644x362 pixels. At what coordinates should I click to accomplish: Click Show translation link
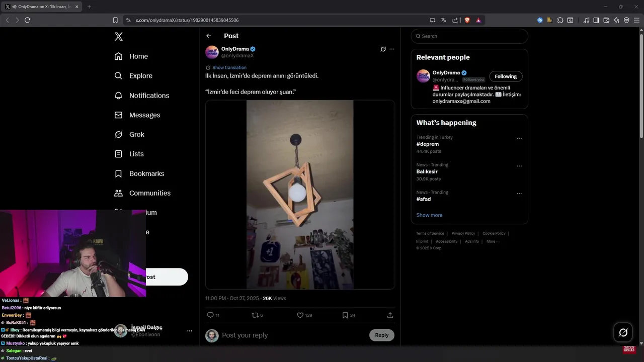(x=229, y=67)
